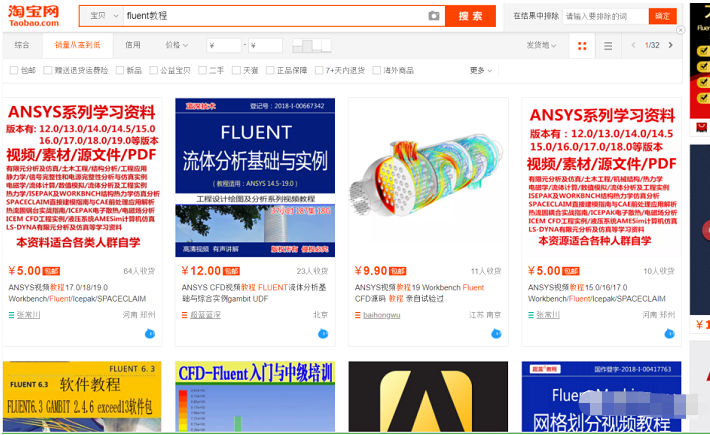This screenshot has height=435, width=710.
Task: Check the 包邮 filter checkbox
Action: coord(14,70)
